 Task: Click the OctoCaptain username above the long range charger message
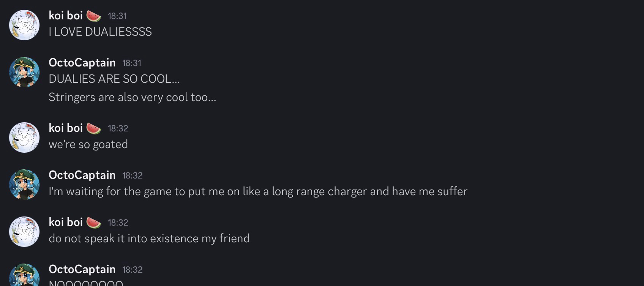coord(82,175)
